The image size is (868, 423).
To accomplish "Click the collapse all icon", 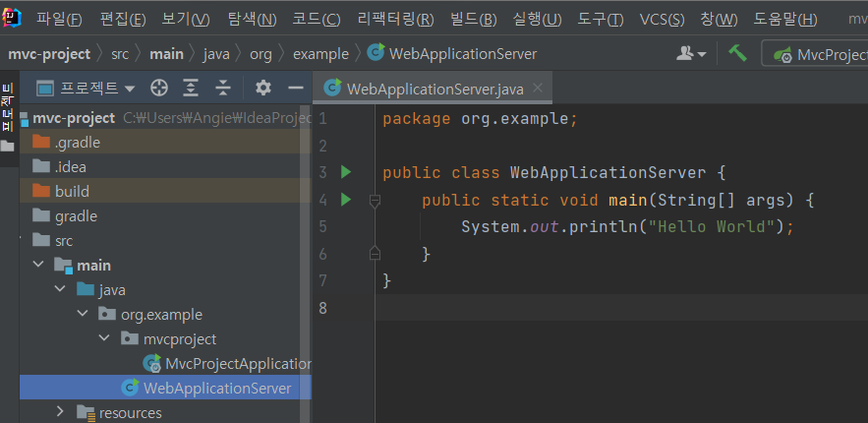I will coord(222,88).
